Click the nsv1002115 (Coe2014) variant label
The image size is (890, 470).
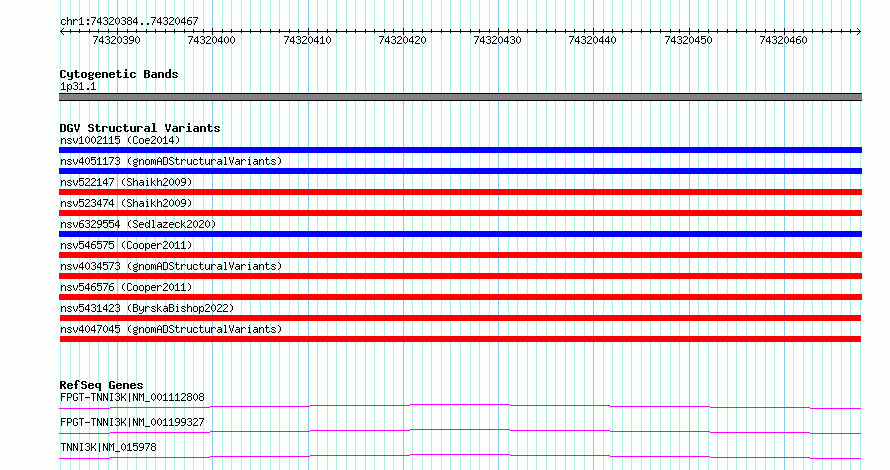tap(120, 140)
